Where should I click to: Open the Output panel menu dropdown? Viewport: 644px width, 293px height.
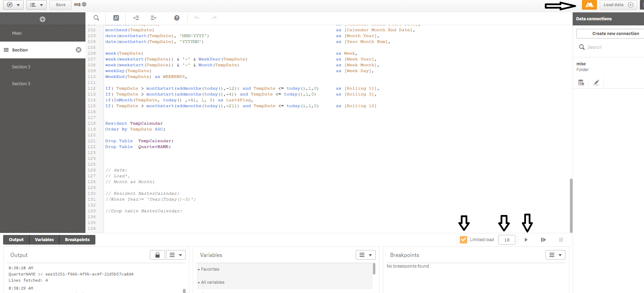coord(176,255)
